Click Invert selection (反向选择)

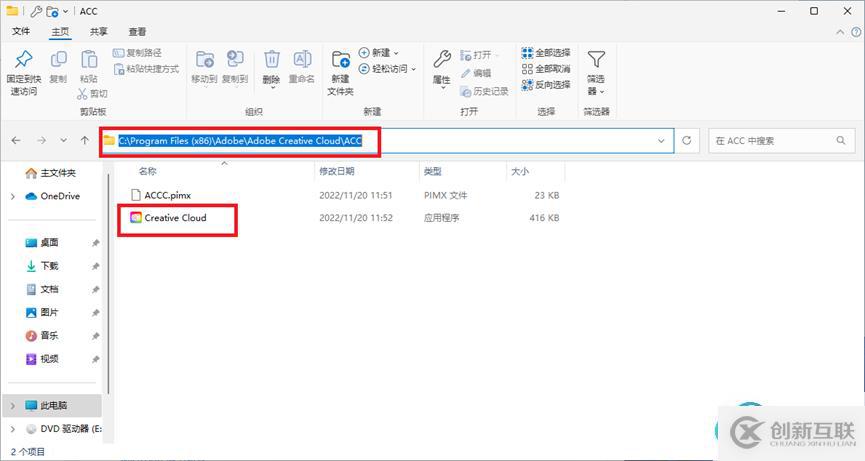click(x=546, y=85)
